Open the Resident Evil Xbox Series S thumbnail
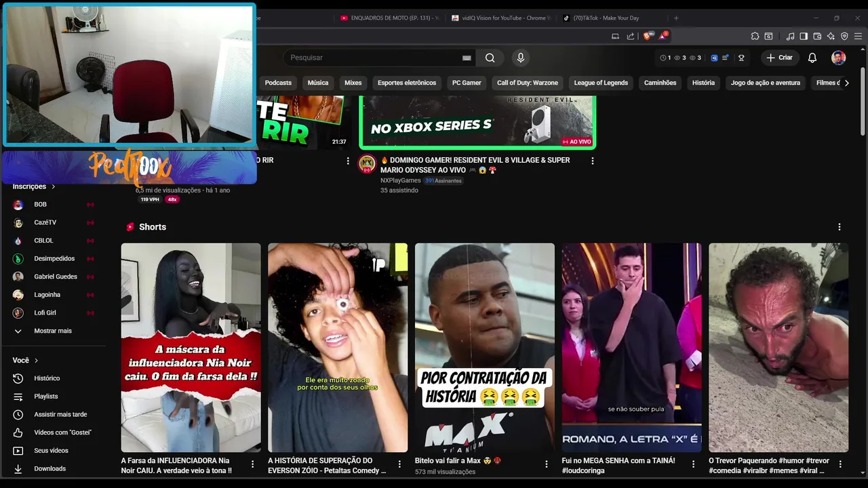Viewport: 868px width, 488px height. pyautogui.click(x=477, y=122)
